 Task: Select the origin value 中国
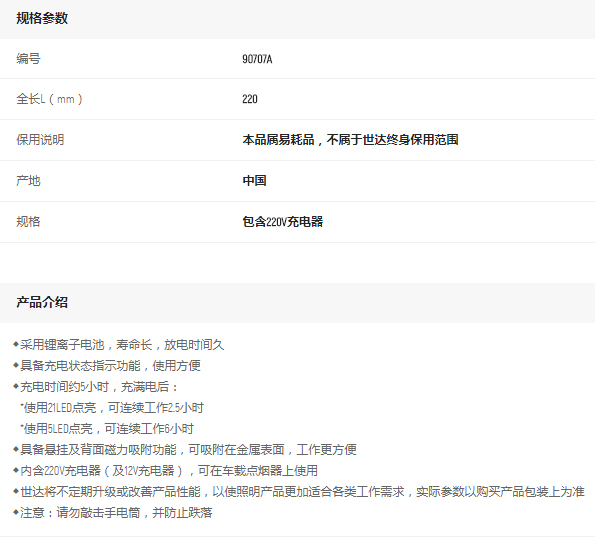tap(254, 181)
